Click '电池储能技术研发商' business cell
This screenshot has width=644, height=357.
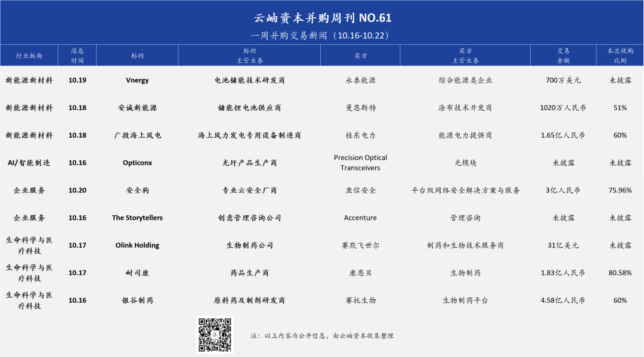(250, 80)
